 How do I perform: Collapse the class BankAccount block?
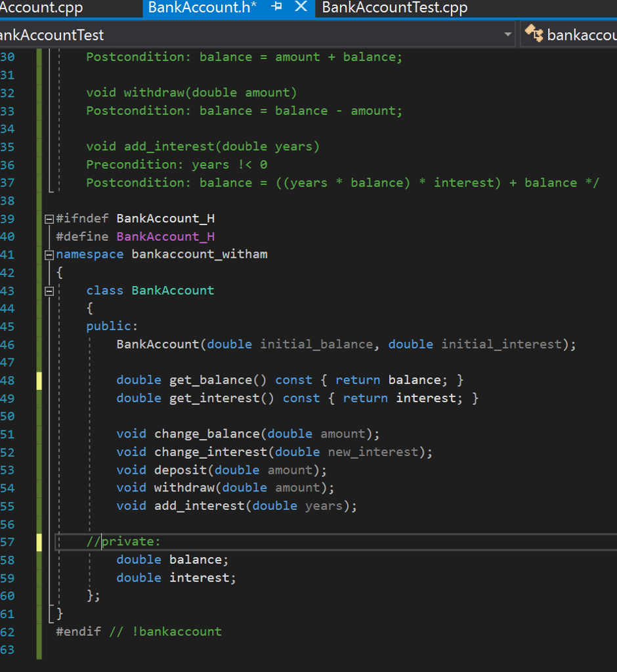click(49, 291)
